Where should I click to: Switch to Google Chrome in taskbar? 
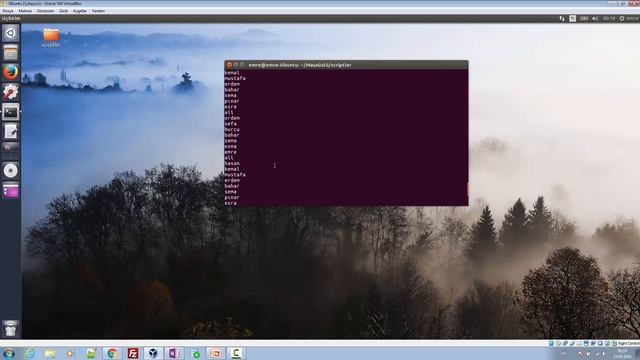[x=112, y=353]
